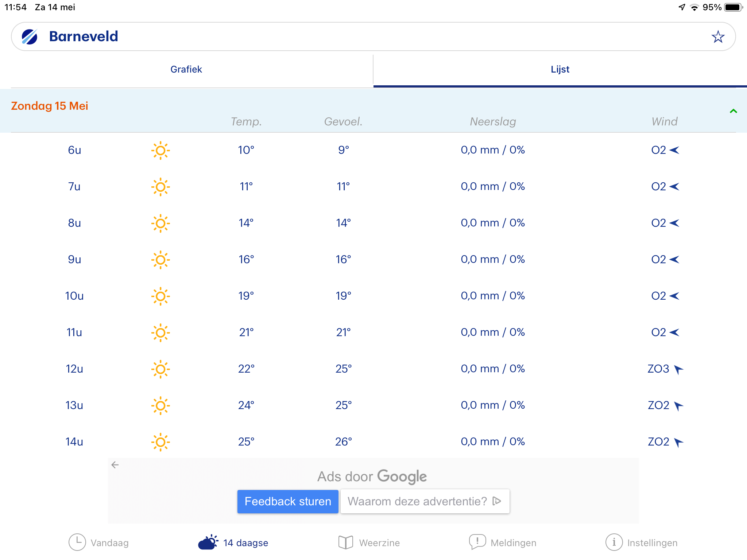The width and height of the screenshot is (747, 560).
Task: Open the Weerzine tab
Action: coord(369,542)
